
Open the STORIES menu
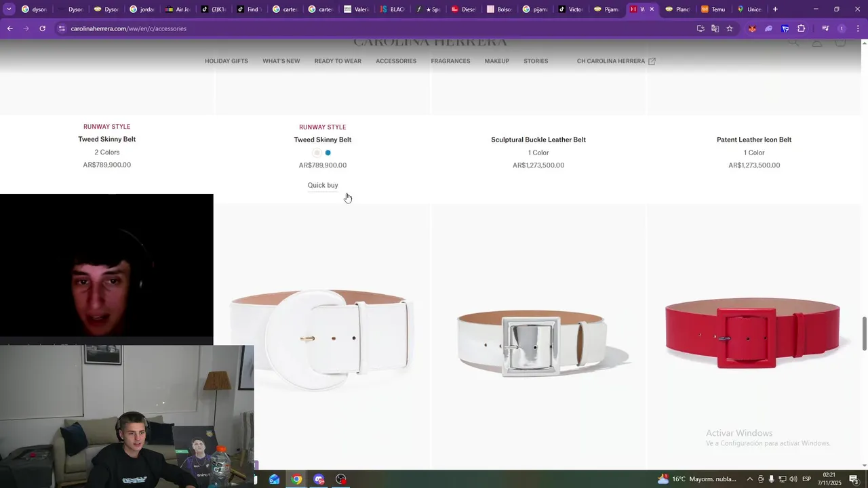[536, 61]
